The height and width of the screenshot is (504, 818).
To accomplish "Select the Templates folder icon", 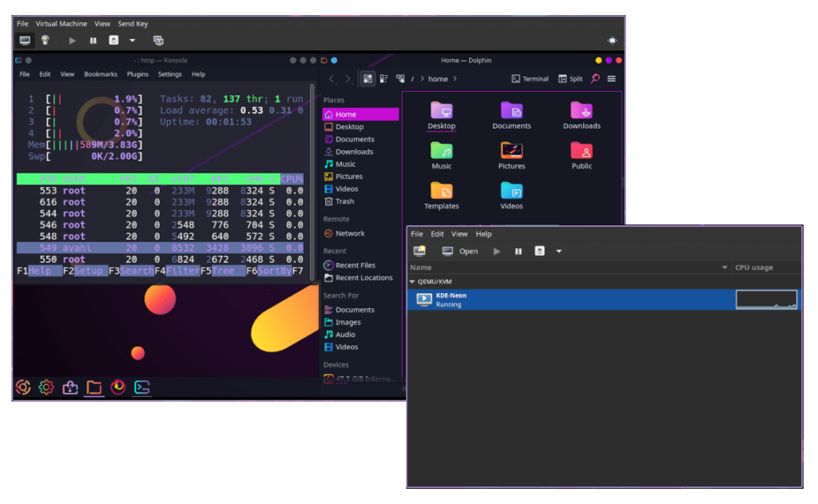I will (x=441, y=196).
